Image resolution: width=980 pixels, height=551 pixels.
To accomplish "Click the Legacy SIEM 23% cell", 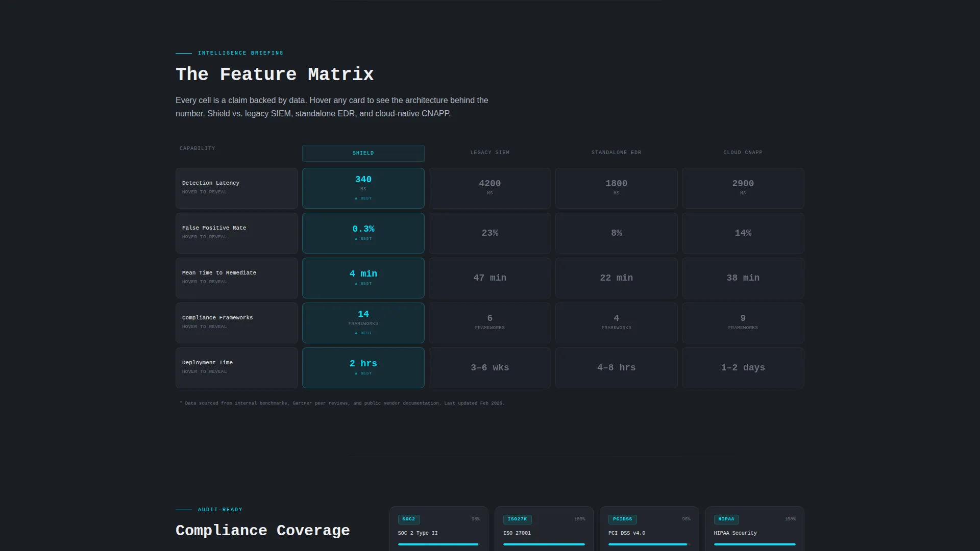I will click(x=490, y=233).
